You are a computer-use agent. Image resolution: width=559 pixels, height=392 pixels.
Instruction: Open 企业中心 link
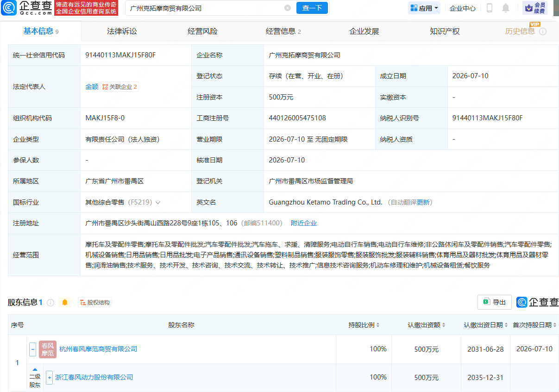[x=463, y=8]
